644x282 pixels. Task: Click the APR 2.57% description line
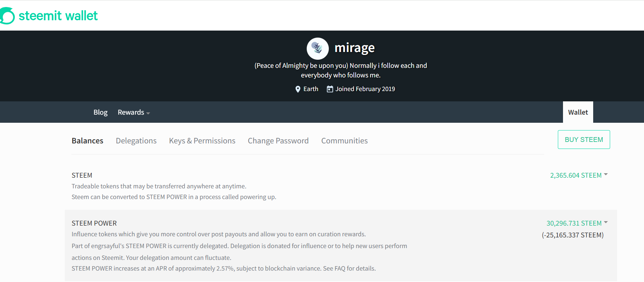[224, 268]
